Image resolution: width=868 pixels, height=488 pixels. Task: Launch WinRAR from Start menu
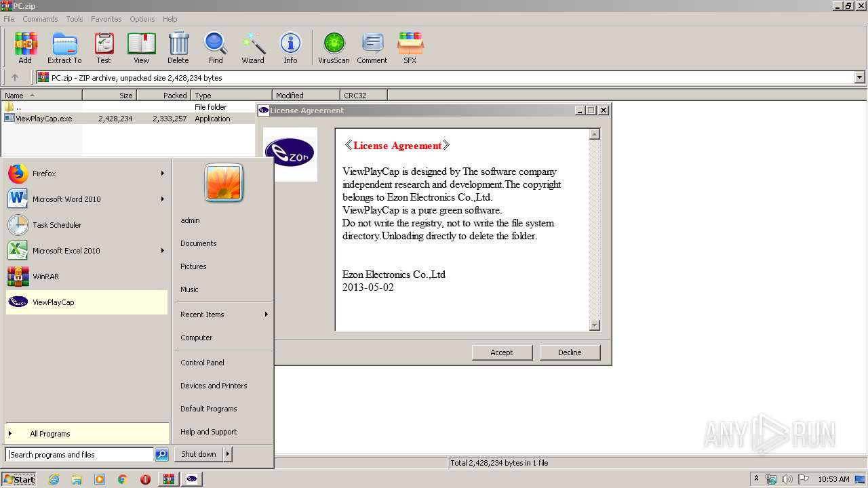coord(86,277)
